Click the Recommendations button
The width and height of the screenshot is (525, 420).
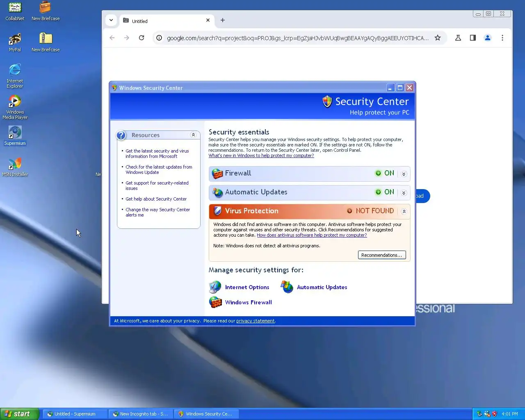382,255
